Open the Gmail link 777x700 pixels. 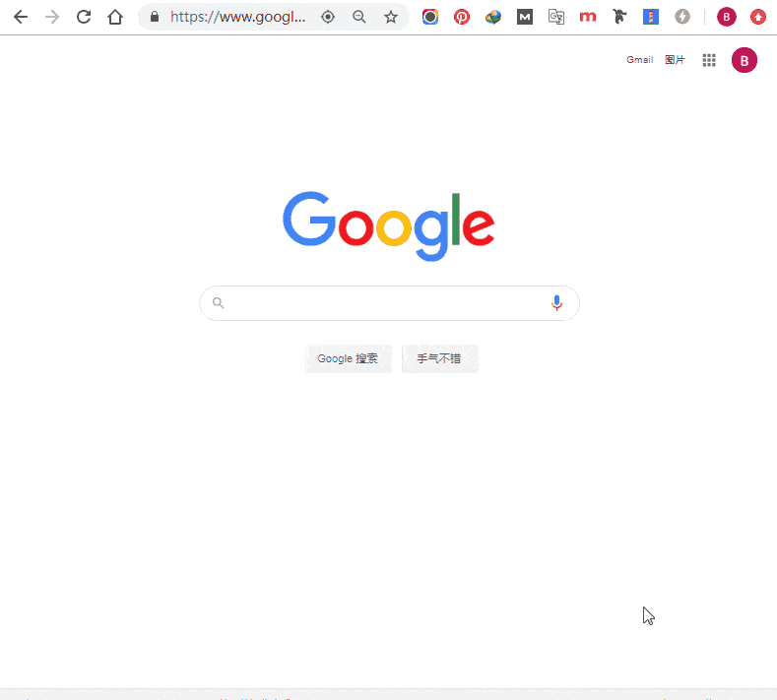pos(639,60)
